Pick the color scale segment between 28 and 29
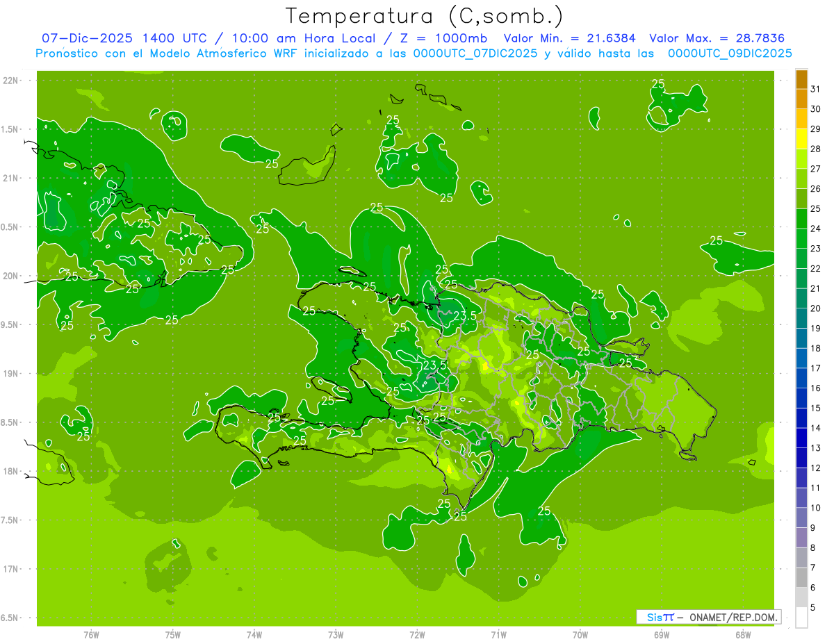 tap(801, 139)
